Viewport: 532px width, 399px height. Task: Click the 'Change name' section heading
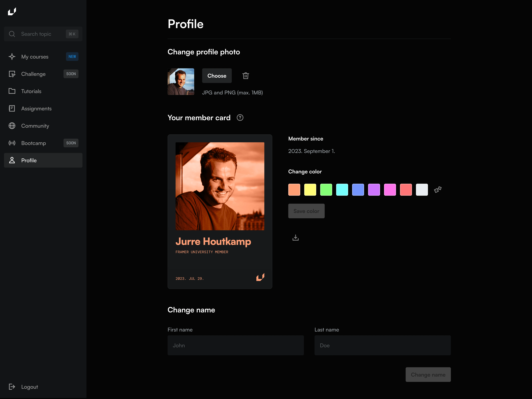pyautogui.click(x=191, y=310)
